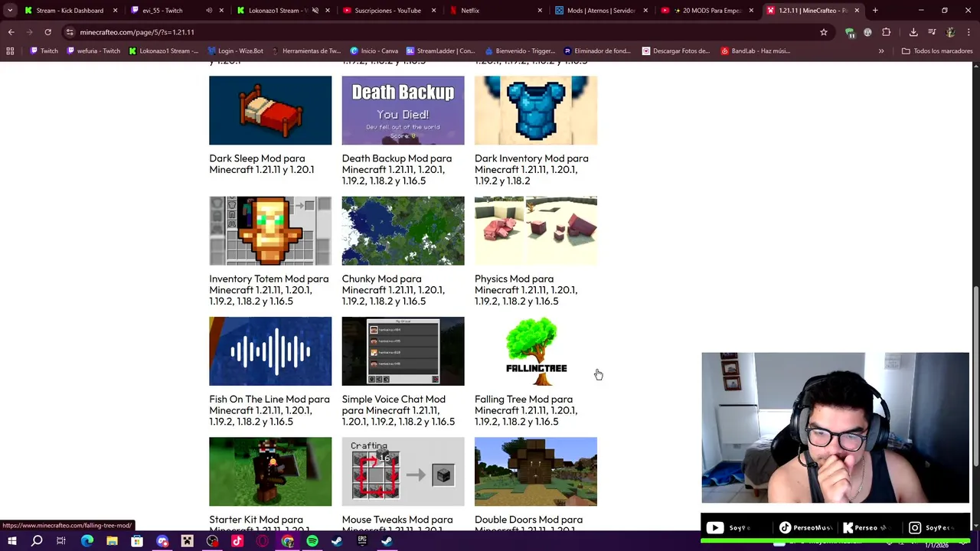Viewport: 980px width, 551px height.
Task: Open the Dark Sleep Mod bed thumbnail
Action: pyautogui.click(x=270, y=110)
